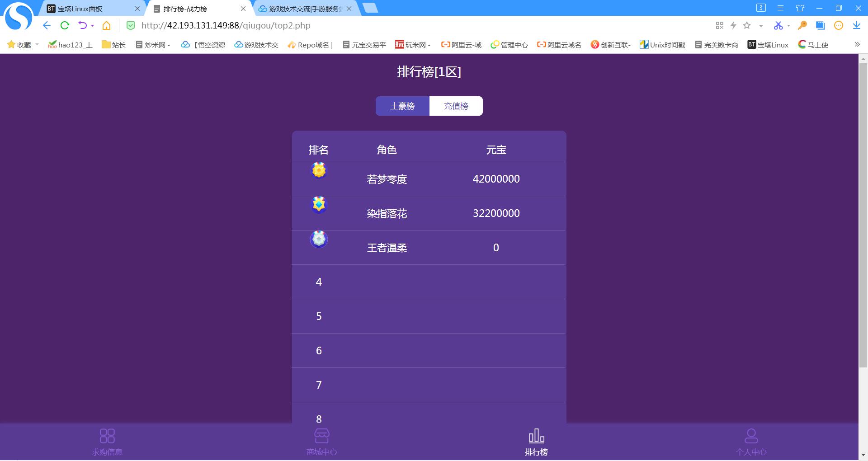868x461 pixels.
Task: Switch to the 充值榜 ranking toggle
Action: 456,106
